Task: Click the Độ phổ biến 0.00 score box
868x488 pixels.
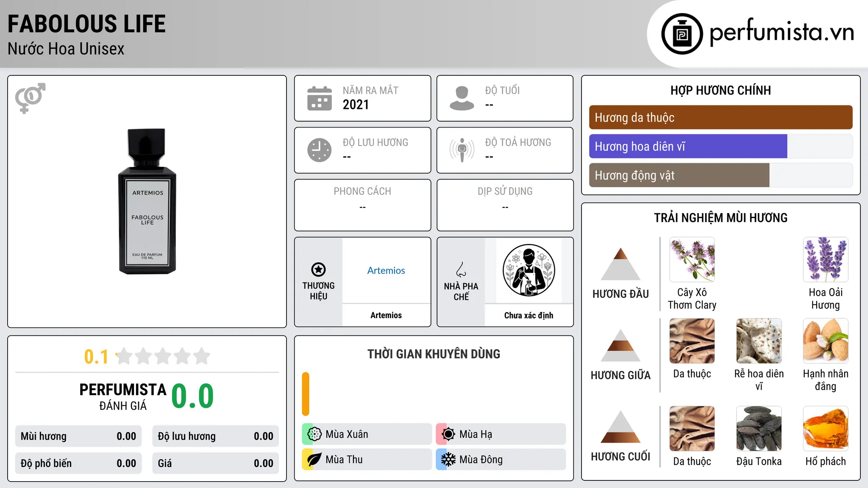Action: coord(78,463)
